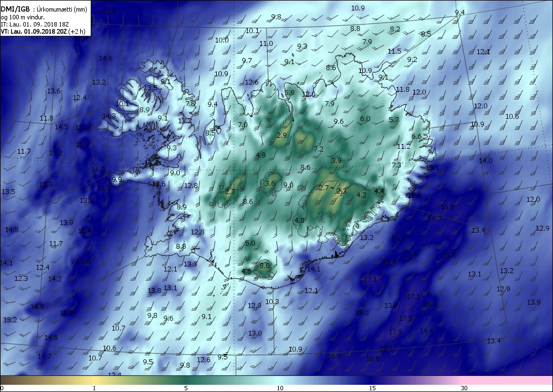Image resolution: width=553 pixels, height=392 pixels.
Task: Click the map value "3.9"
Action: pos(336,160)
